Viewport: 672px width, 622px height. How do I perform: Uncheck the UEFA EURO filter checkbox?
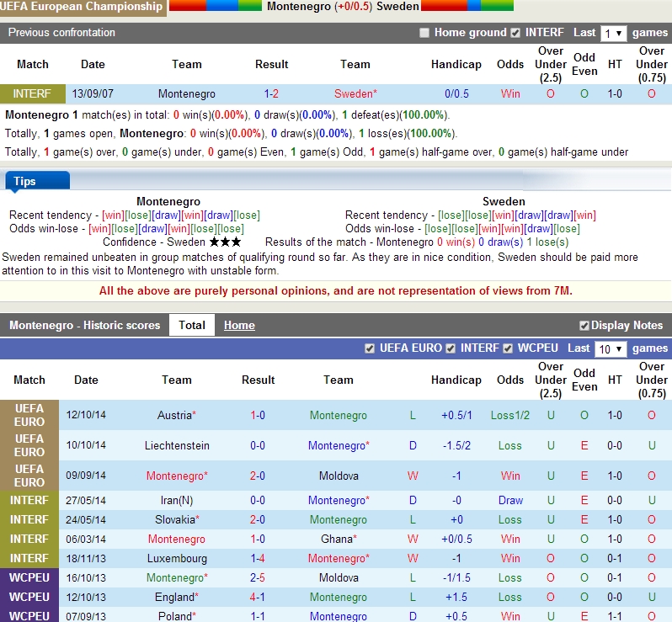click(x=370, y=348)
